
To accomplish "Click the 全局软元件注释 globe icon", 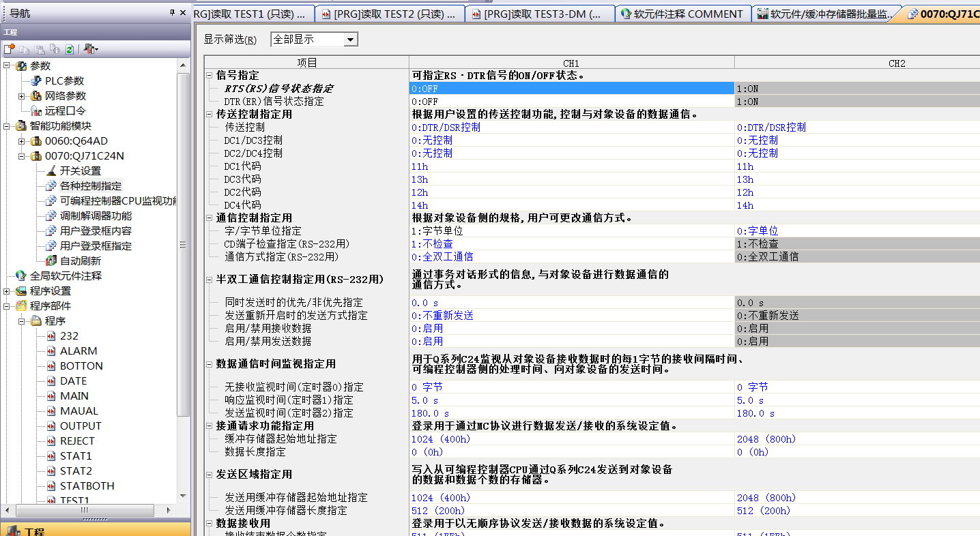I will (21, 276).
